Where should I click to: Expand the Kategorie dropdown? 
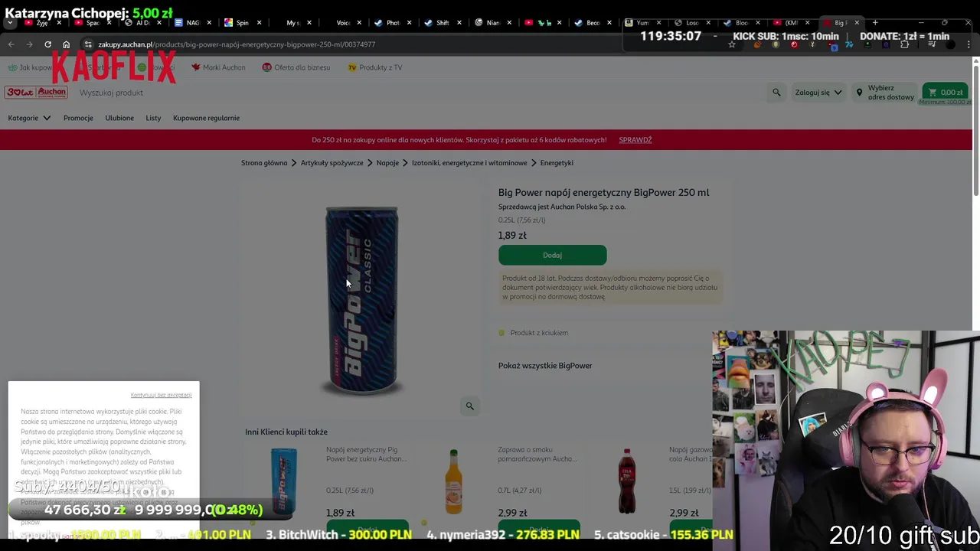pos(29,118)
